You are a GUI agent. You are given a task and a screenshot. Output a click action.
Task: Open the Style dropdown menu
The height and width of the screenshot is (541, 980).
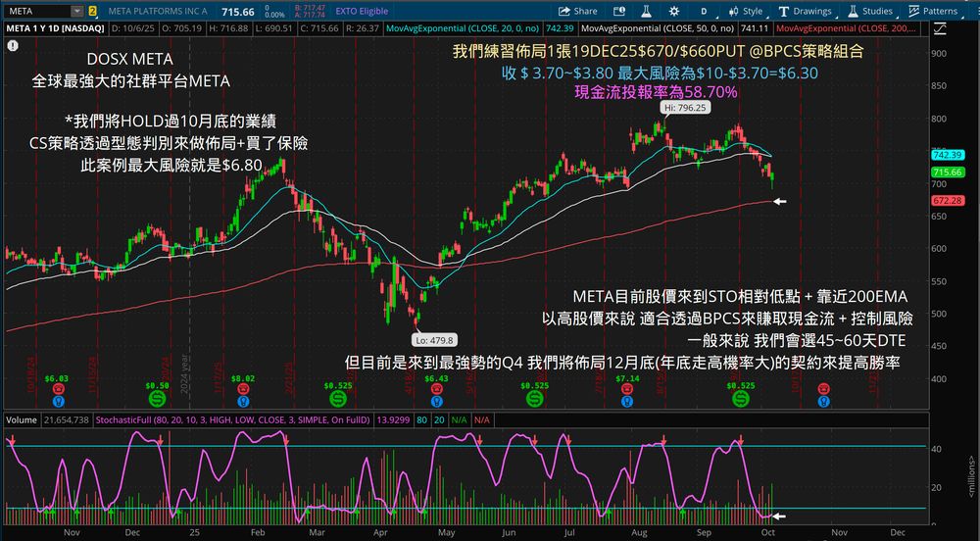point(746,11)
